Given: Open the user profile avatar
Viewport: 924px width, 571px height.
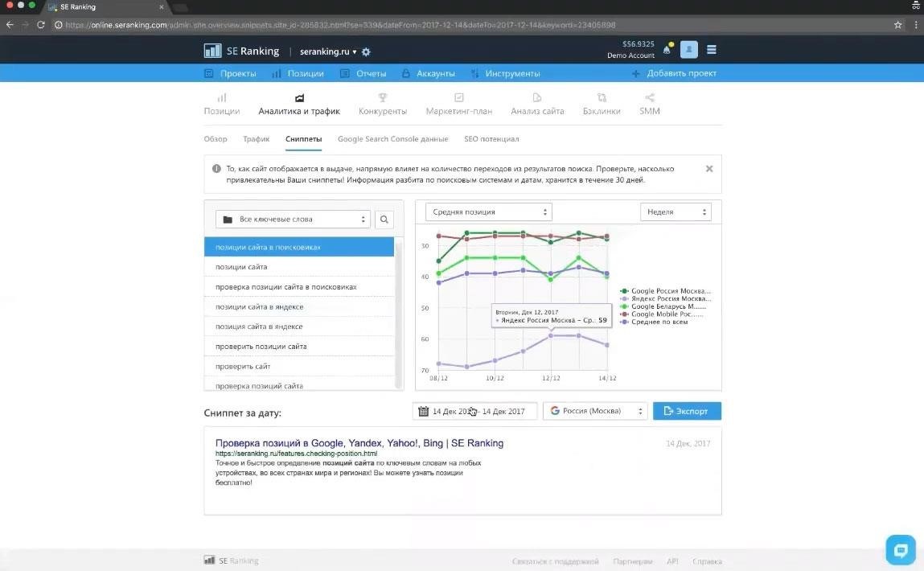Looking at the screenshot, I should pyautogui.click(x=688, y=50).
